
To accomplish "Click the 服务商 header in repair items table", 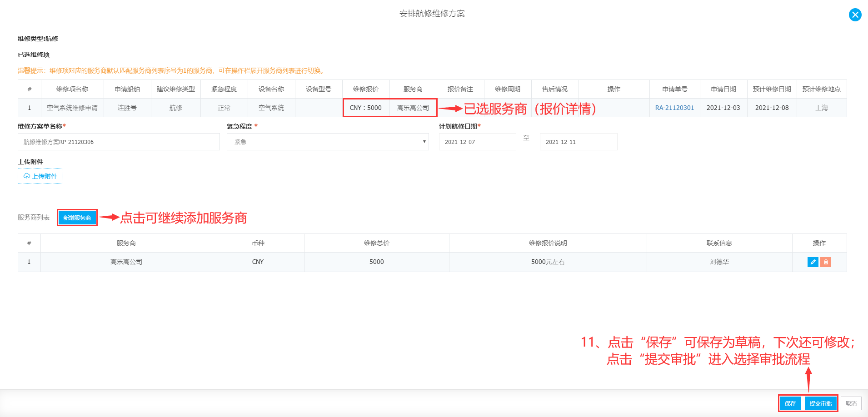I will 413,89.
